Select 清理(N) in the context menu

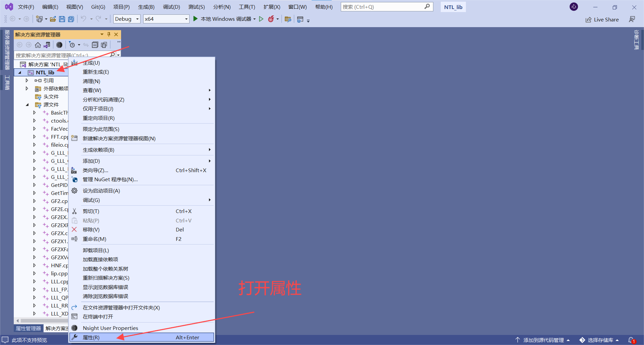[142, 81]
